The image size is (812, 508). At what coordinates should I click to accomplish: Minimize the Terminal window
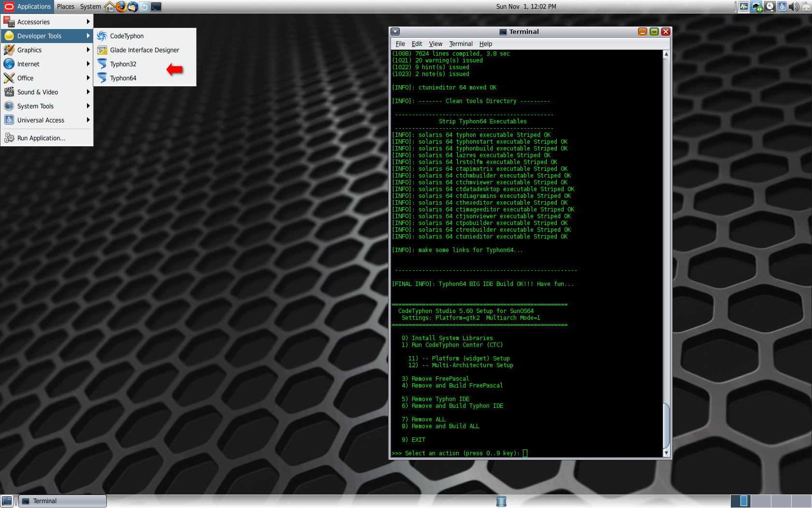642,31
